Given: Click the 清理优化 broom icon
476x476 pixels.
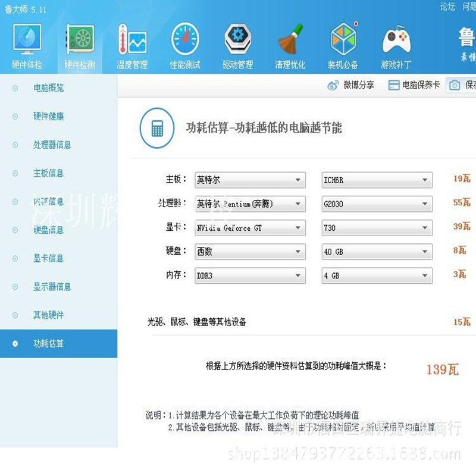Looking at the screenshot, I should pos(290,39).
